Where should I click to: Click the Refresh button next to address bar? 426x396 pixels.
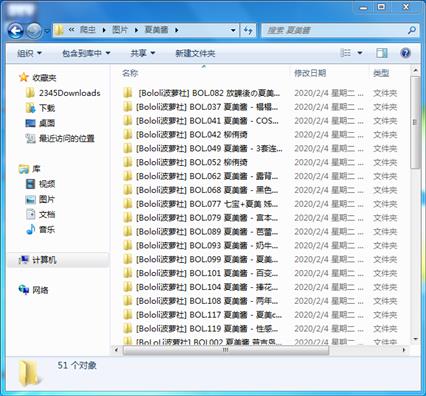click(x=248, y=30)
